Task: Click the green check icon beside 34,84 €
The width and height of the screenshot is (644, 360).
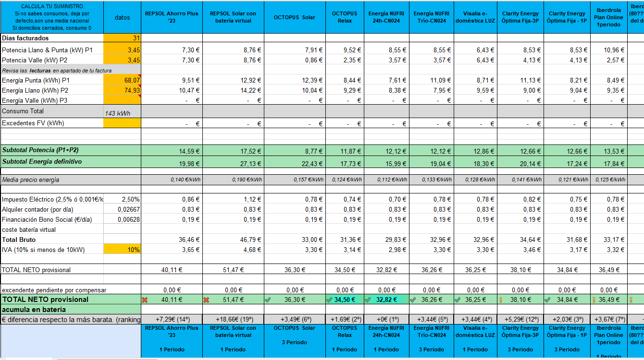Action: [548, 300]
